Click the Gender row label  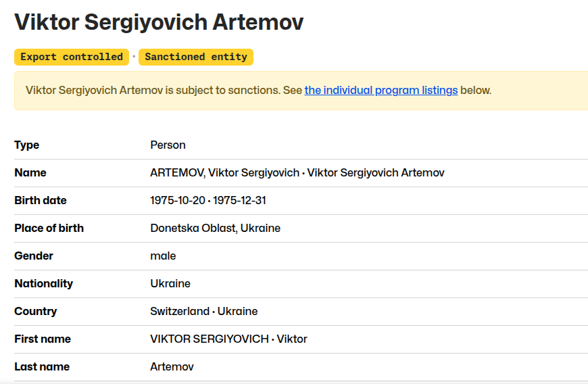click(34, 256)
